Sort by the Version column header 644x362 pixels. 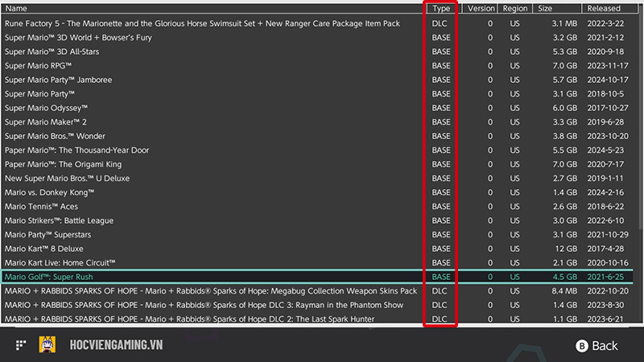[480, 8]
